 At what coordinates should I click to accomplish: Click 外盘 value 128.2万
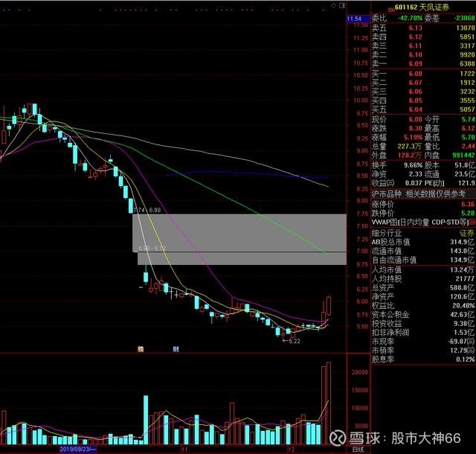(x=410, y=156)
